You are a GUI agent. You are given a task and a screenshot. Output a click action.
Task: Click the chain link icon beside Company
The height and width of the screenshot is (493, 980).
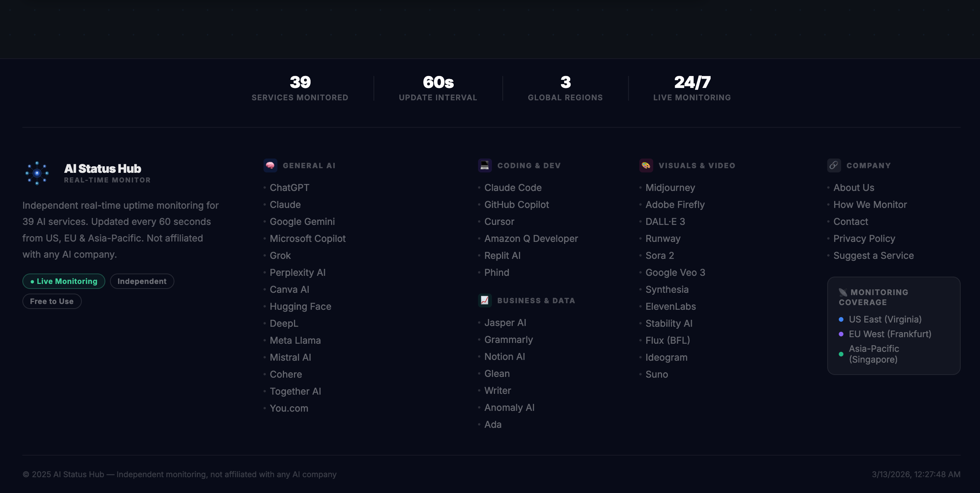[834, 165]
